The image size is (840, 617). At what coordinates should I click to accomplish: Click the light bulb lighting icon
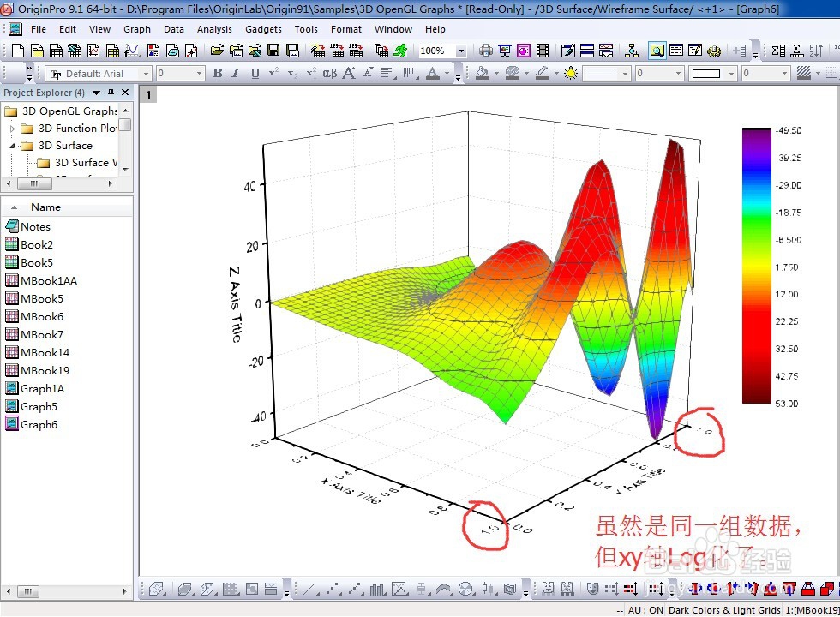571,73
